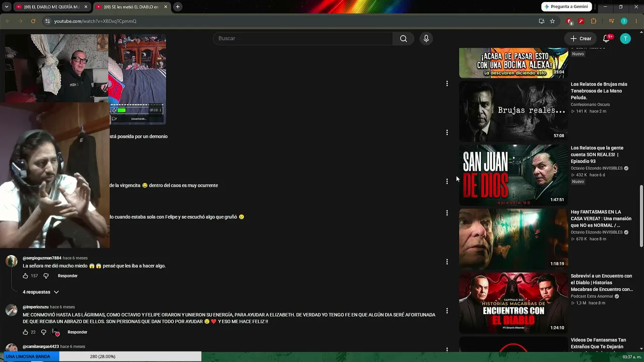Open 'Hay FANTASMAS EN LA CASA VEREA' title

[601, 219]
